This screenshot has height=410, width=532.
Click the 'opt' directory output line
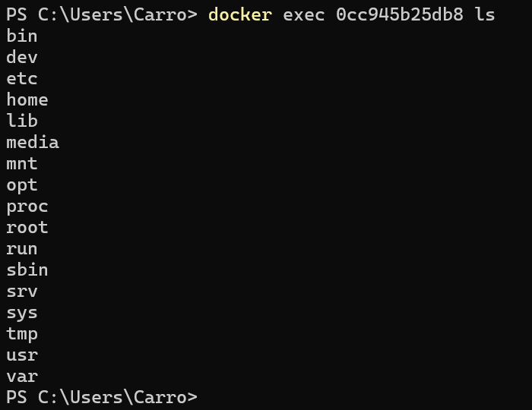point(22,186)
